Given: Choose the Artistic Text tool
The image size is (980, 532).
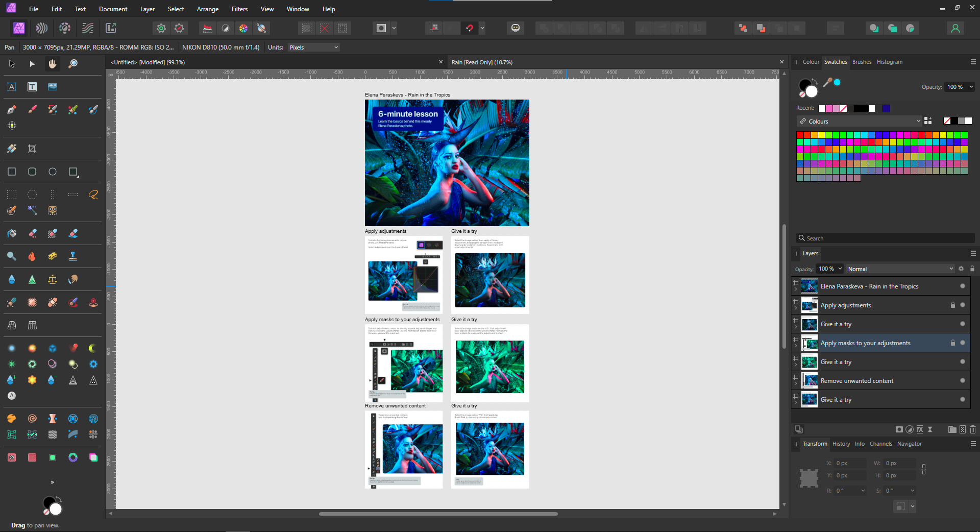Looking at the screenshot, I should pyautogui.click(x=12, y=87).
